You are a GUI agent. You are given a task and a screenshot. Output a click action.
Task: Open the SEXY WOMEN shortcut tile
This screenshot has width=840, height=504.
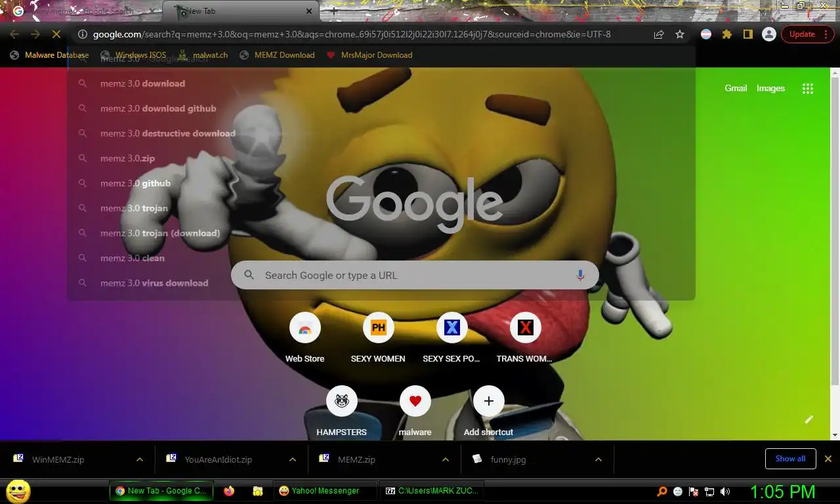[378, 338]
